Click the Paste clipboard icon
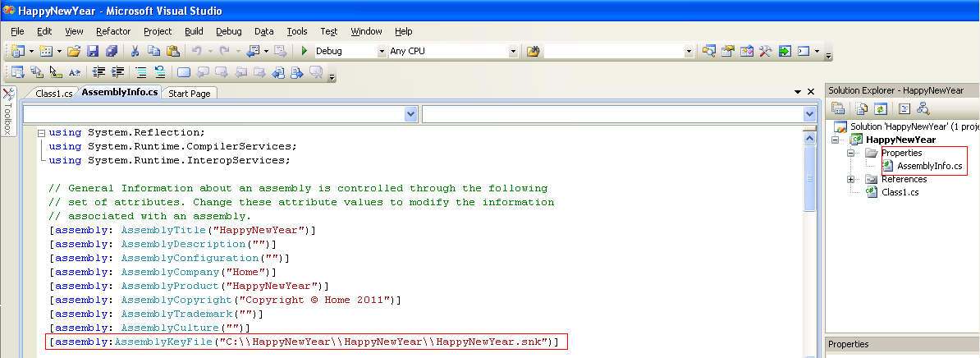 [x=174, y=51]
